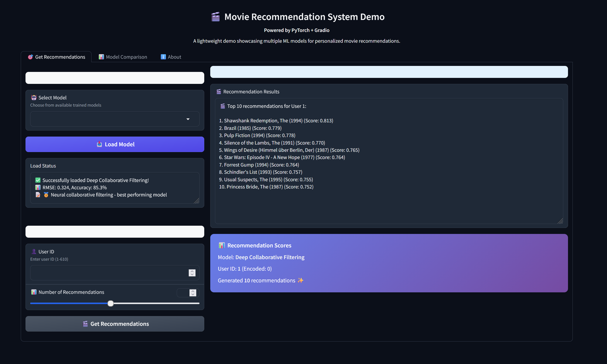
Task: Click the green checkmark icon in Load Status
Action: (x=38, y=180)
